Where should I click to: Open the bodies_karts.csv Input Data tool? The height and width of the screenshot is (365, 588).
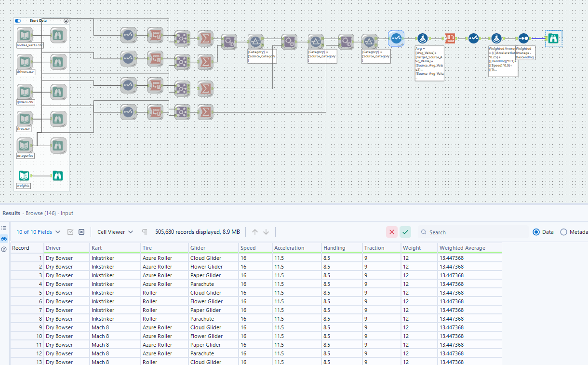click(25, 35)
